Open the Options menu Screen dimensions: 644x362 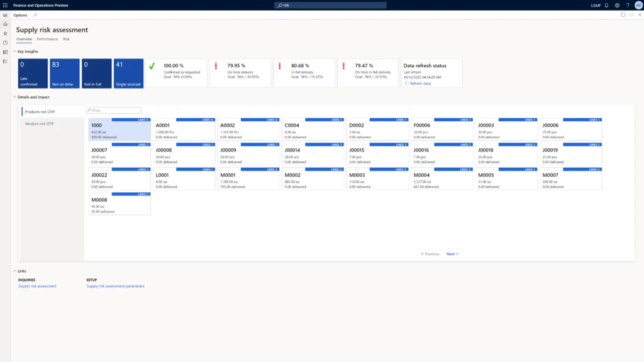click(19, 14)
